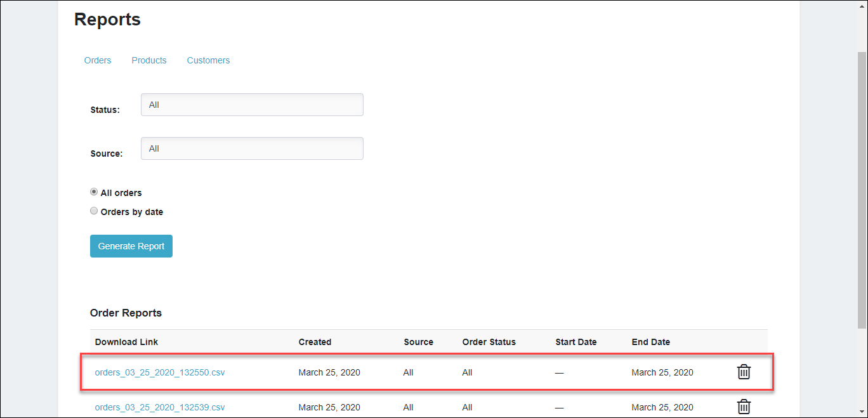Click the "End Date" column header
Viewport: 868px width, 418px height.
[650, 341]
